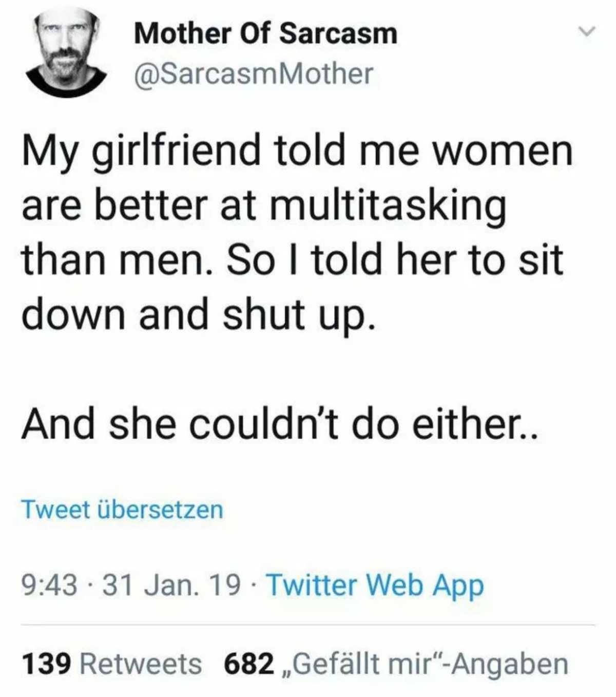View the 682 Gefällt mir-Angaben list
This screenshot has height=697, width=616.
tap(396, 664)
